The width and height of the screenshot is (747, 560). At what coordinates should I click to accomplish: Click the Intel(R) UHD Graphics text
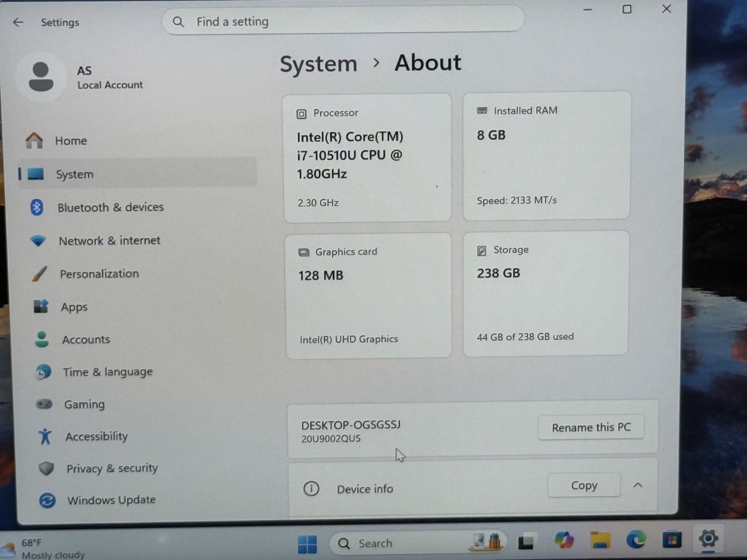point(349,339)
